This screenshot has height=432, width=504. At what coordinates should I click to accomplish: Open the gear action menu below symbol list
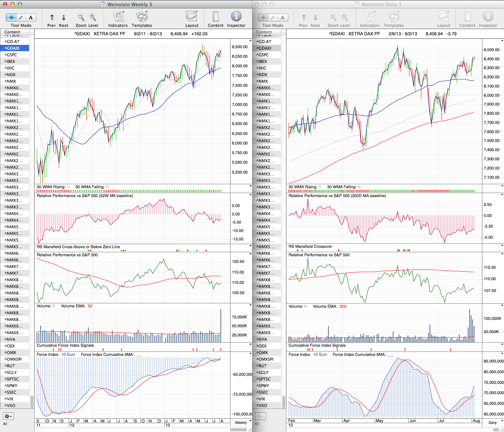pos(8,416)
